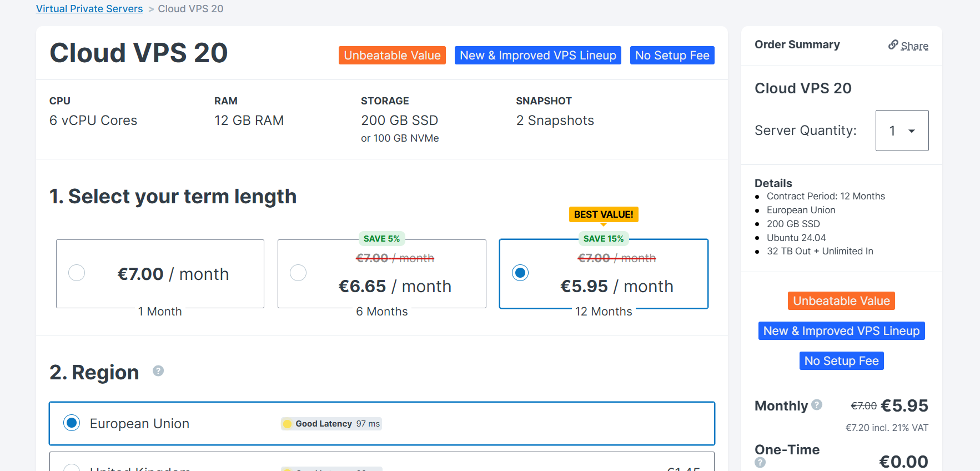This screenshot has height=471, width=980.
Task: Click the New & Improved VPS Lineup header badge
Action: point(537,56)
